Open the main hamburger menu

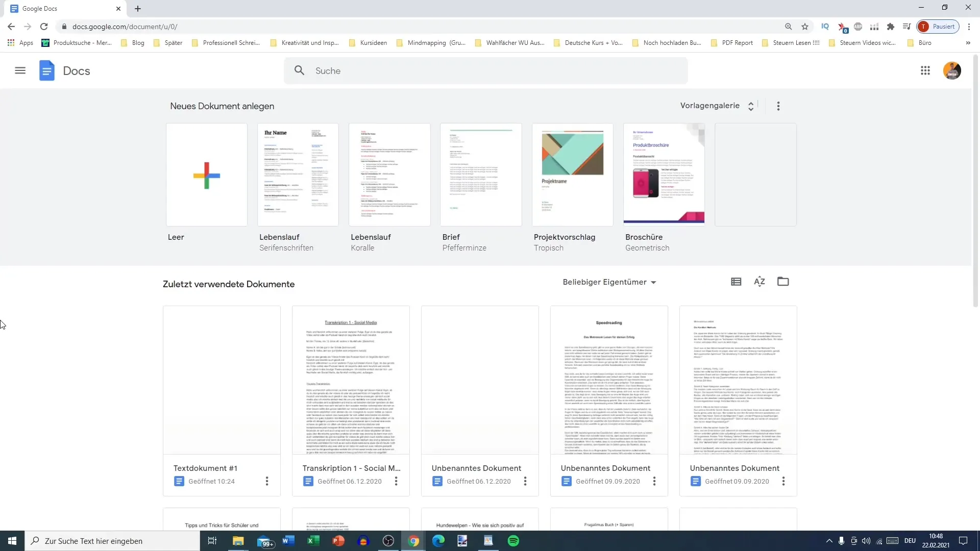20,70
